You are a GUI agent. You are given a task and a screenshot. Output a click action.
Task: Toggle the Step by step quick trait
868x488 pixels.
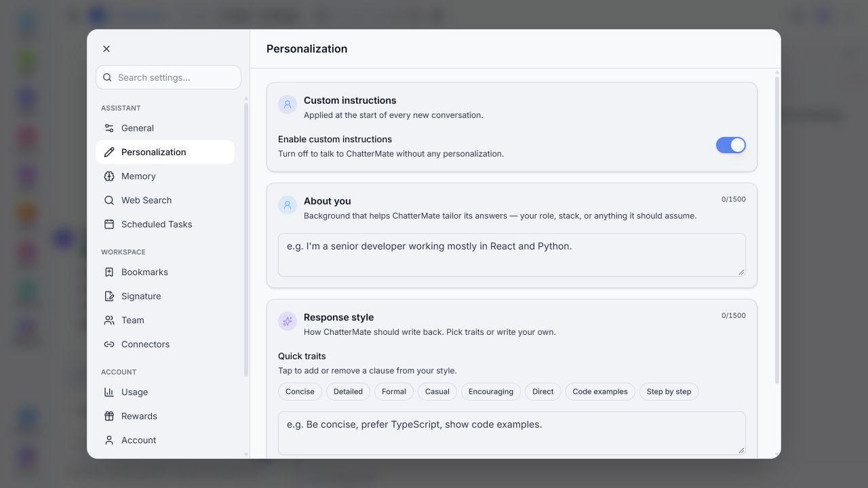pos(669,392)
